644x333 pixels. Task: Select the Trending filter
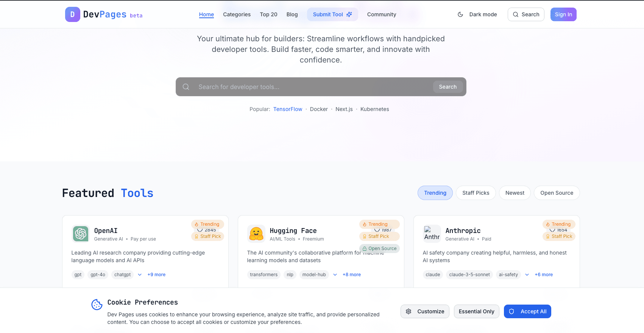[435, 193]
